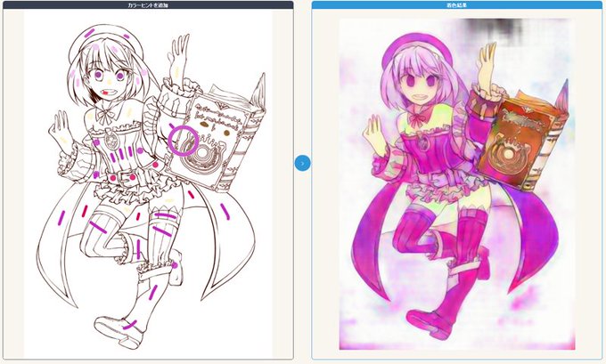Viewport: 606px width, 364px height.
Task: Click the colorized result image in the right panel
Action: point(457,184)
